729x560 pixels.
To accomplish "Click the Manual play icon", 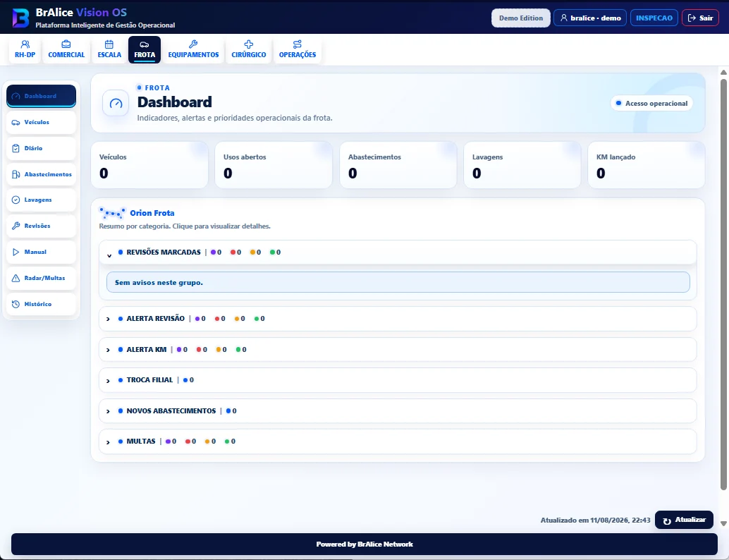I will [x=16, y=252].
